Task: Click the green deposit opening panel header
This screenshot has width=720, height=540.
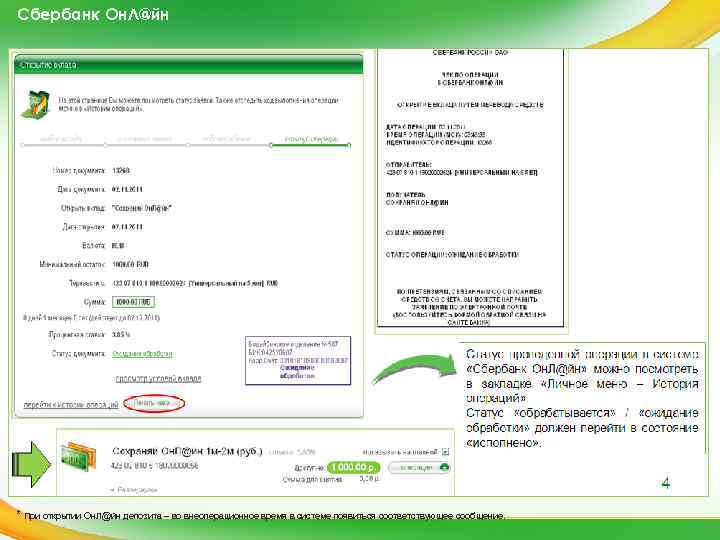Action: point(189,65)
